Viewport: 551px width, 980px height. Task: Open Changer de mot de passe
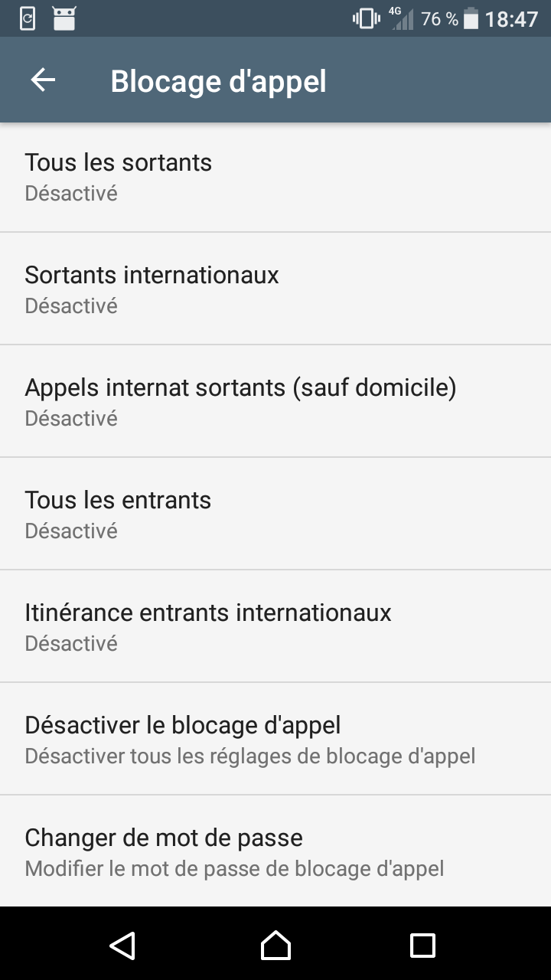(275, 851)
